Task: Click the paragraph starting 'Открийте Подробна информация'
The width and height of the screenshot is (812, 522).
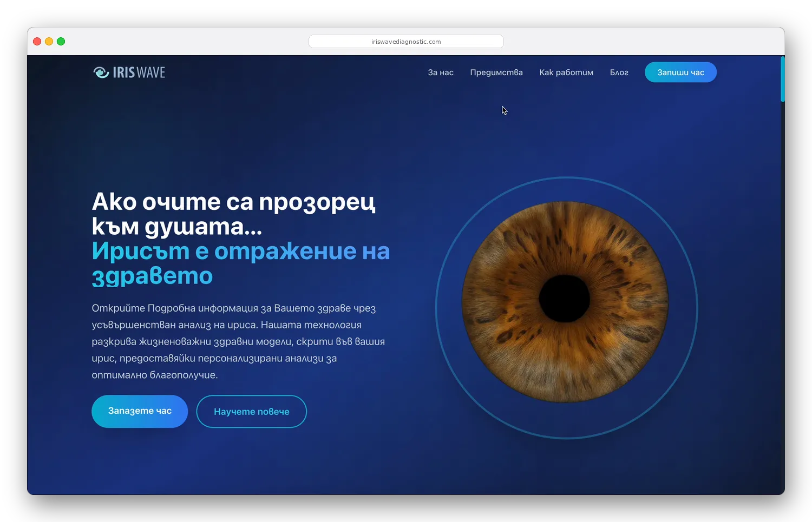Action: pyautogui.click(x=238, y=341)
